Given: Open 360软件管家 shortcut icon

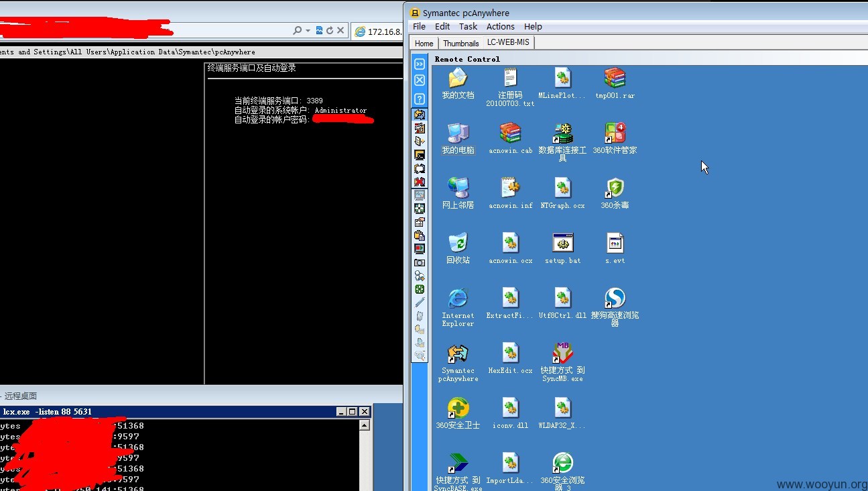Looking at the screenshot, I should (x=615, y=133).
